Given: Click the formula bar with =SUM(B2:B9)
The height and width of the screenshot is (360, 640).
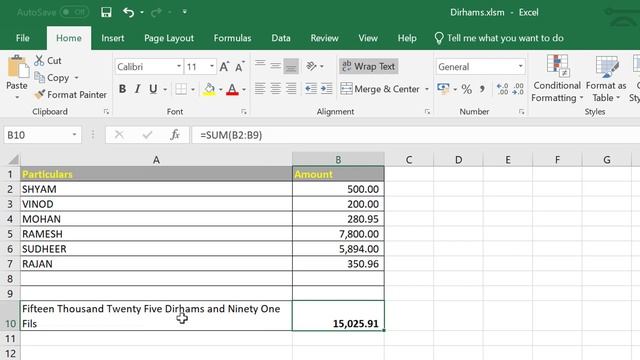Looking at the screenshot, I should (x=416, y=135).
